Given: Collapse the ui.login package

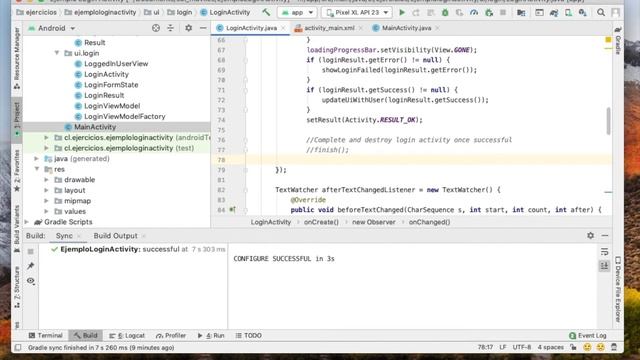Looking at the screenshot, I should (x=57, y=53).
